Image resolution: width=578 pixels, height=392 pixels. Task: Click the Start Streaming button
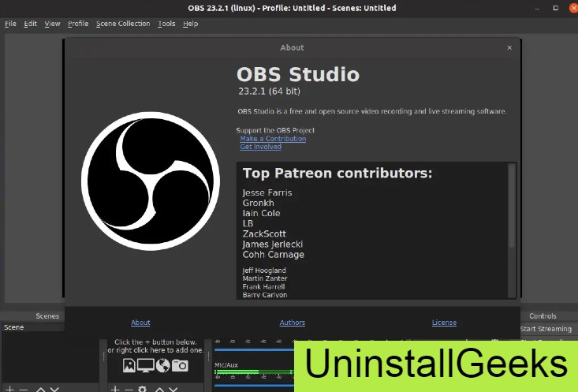pyautogui.click(x=546, y=329)
